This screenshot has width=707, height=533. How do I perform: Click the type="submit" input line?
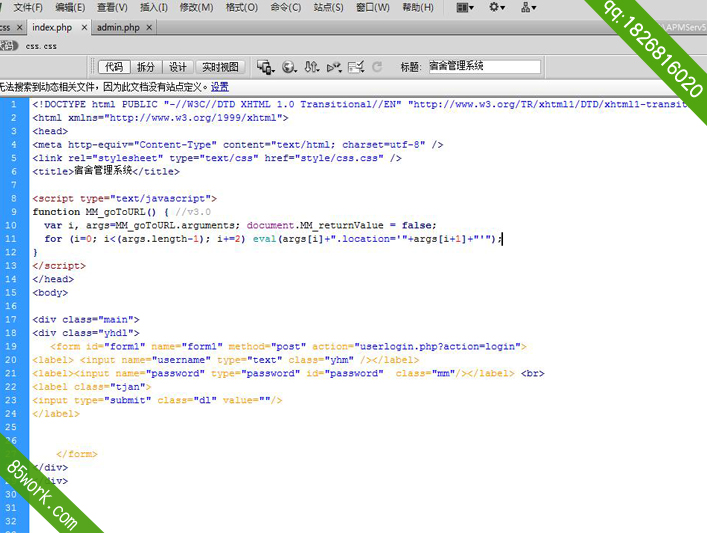(x=157, y=400)
